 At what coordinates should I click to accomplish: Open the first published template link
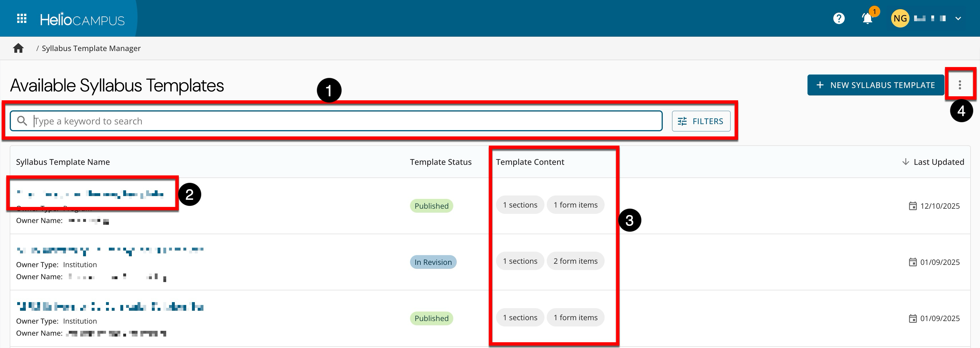click(x=90, y=194)
